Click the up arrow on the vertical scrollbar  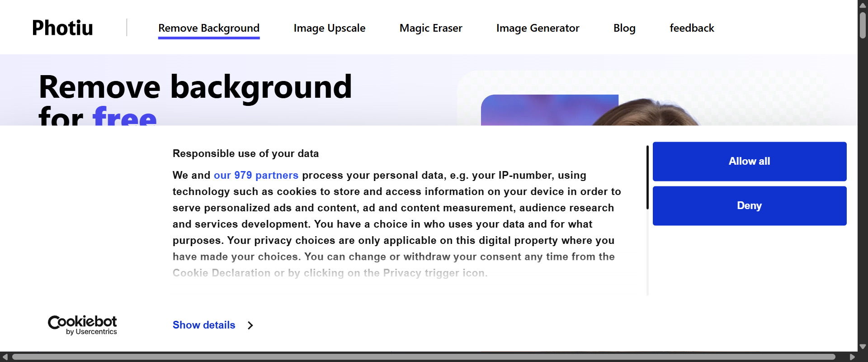click(x=863, y=5)
